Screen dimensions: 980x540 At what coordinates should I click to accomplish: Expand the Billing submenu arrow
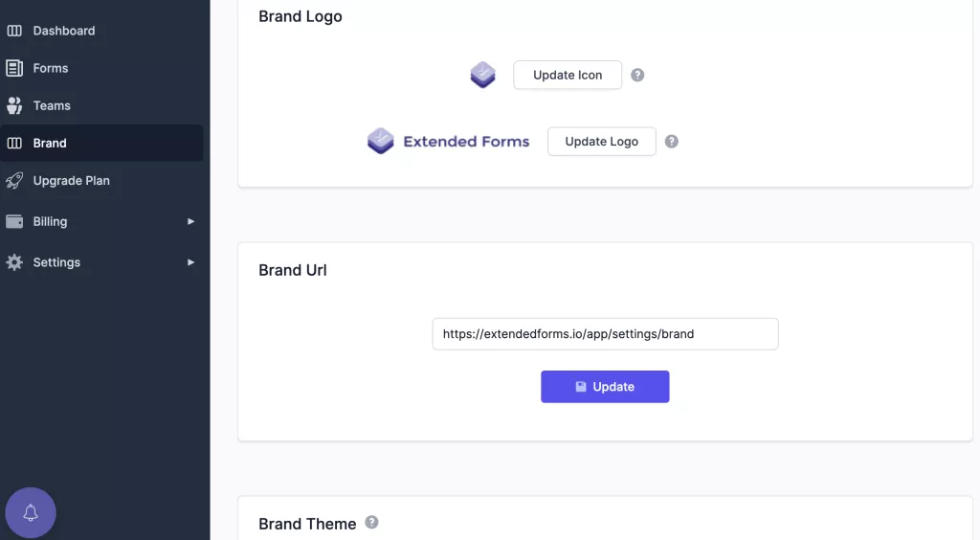point(190,221)
